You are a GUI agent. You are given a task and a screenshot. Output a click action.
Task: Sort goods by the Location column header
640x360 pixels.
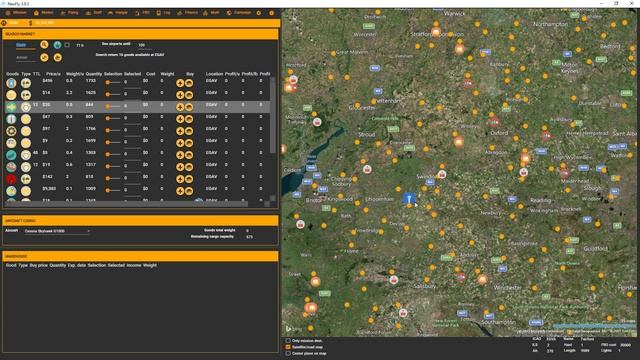(214, 74)
